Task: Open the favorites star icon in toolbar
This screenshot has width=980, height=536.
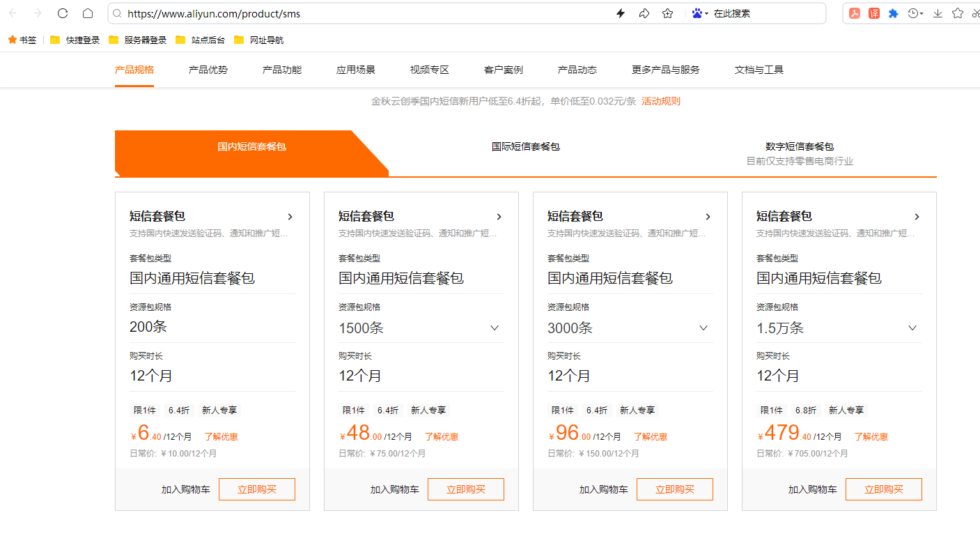Action: (958, 13)
